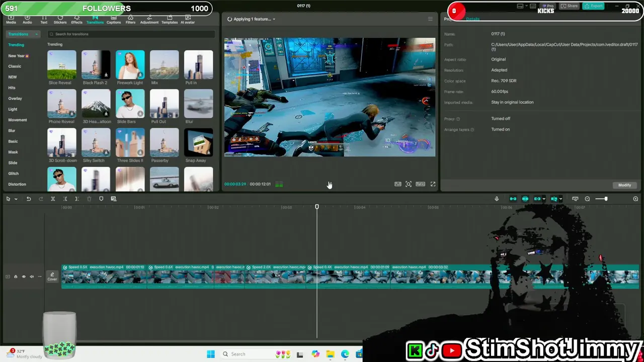644x362 pixels.
Task: Add a marker shield icon
Action: click(101, 199)
